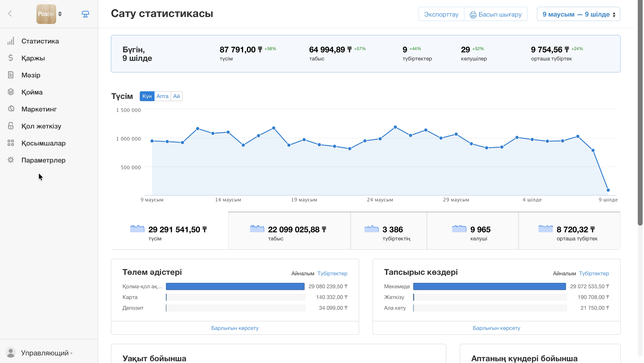
Task: Click the Маркетинг pie chart icon
Action: click(x=11, y=109)
